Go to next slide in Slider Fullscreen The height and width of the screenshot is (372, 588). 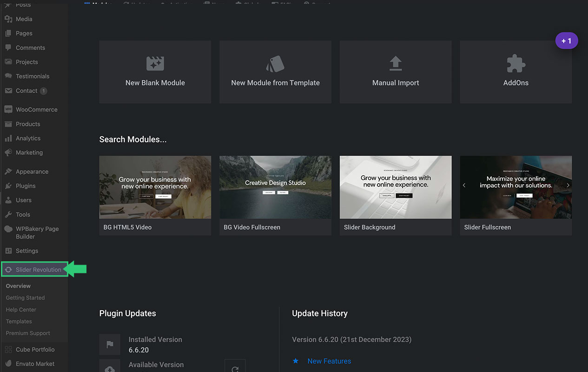[568, 185]
